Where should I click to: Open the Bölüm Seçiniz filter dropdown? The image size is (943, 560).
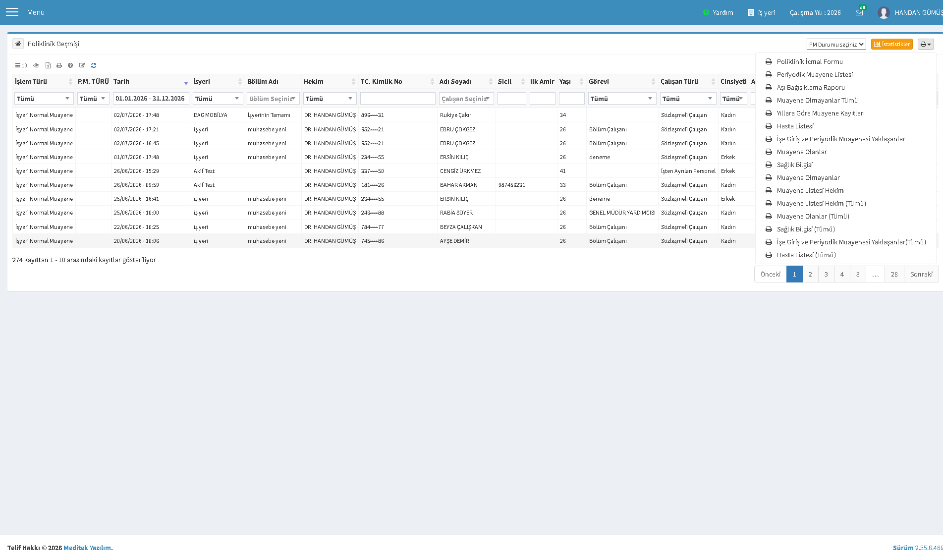(x=273, y=99)
